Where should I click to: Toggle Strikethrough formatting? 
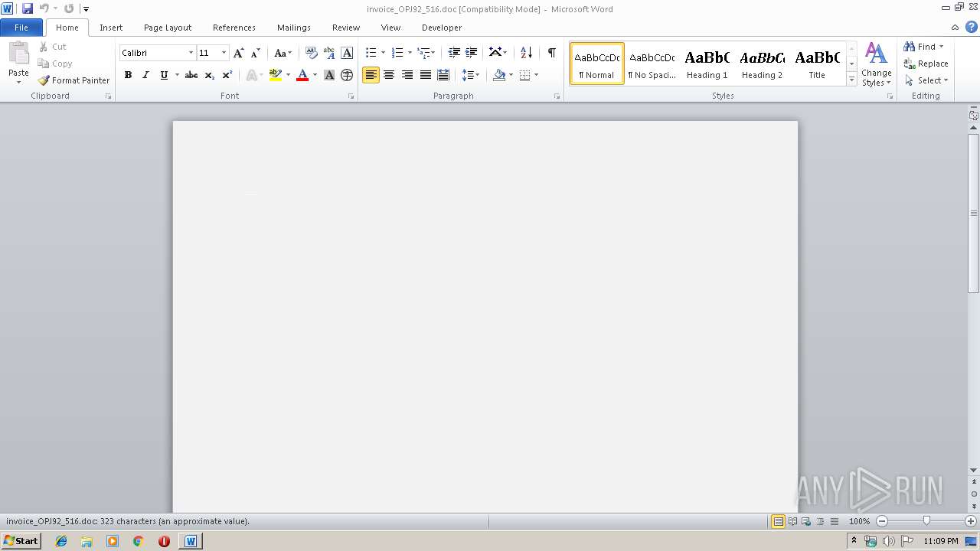tap(191, 75)
